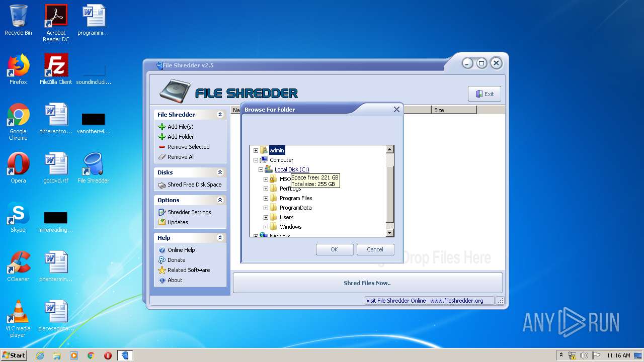The width and height of the screenshot is (644, 362).
Task: Select the Windows folder in the tree
Action: coord(291,227)
